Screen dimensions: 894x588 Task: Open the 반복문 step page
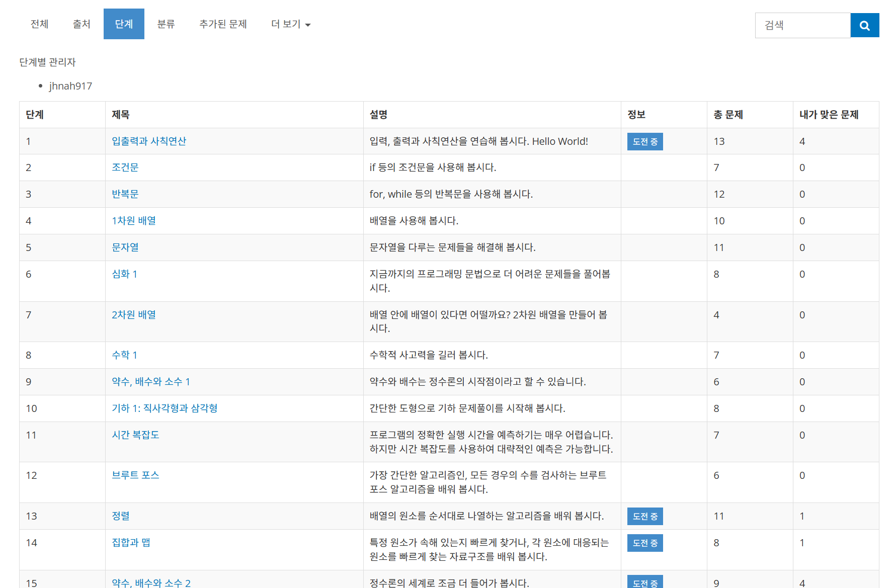(x=126, y=194)
